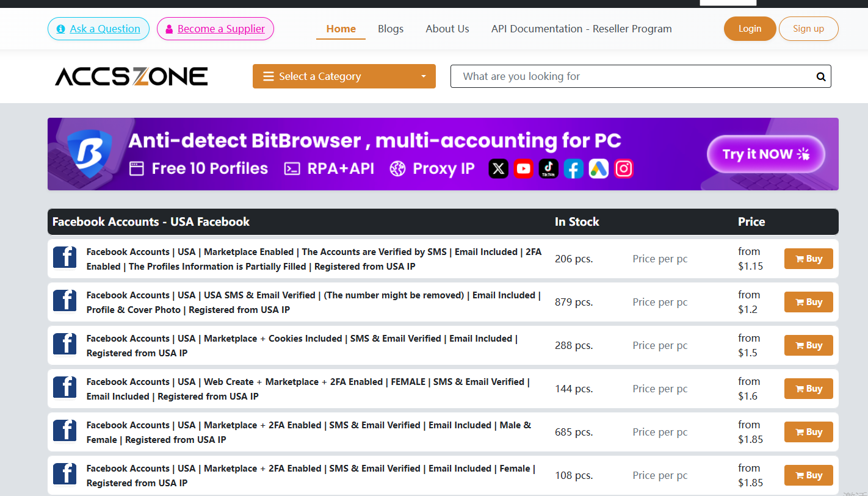Image resolution: width=868 pixels, height=496 pixels.
Task: Click Try it NOW banner button
Action: coord(766,154)
